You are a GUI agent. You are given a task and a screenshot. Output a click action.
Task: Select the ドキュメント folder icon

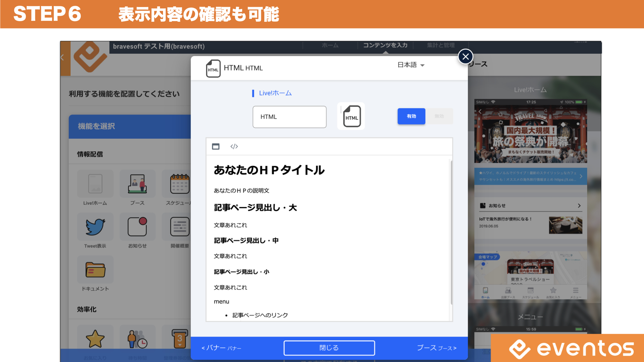(95, 269)
